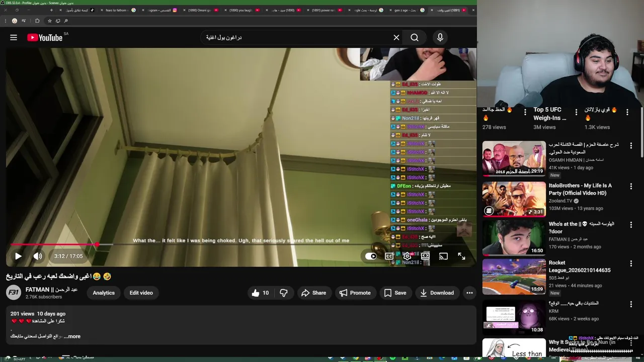Open the YouTube guide hamburger menu
This screenshot has width=644, height=362.
tap(14, 38)
